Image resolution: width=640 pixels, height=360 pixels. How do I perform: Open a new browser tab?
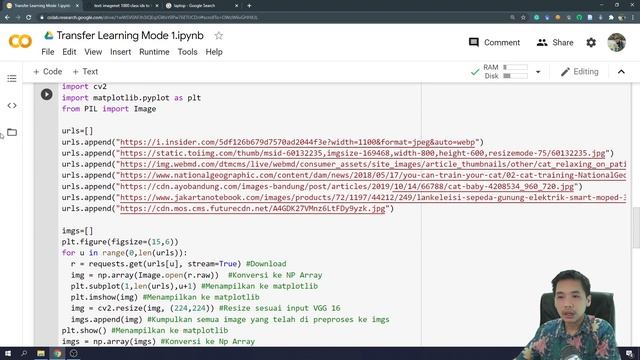pyautogui.click(x=249, y=6)
